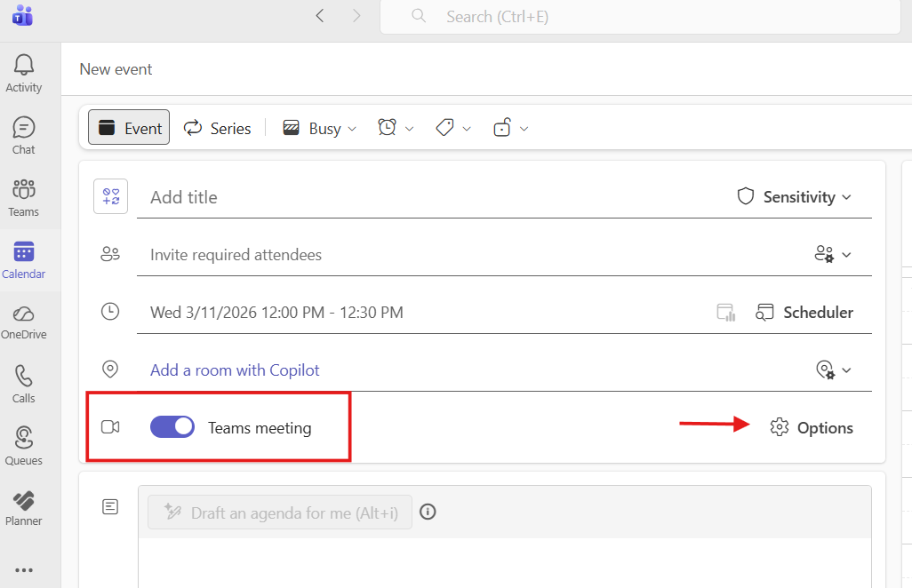Image resolution: width=912 pixels, height=588 pixels.
Task: Click Add a room with Copilot
Action: pos(235,369)
